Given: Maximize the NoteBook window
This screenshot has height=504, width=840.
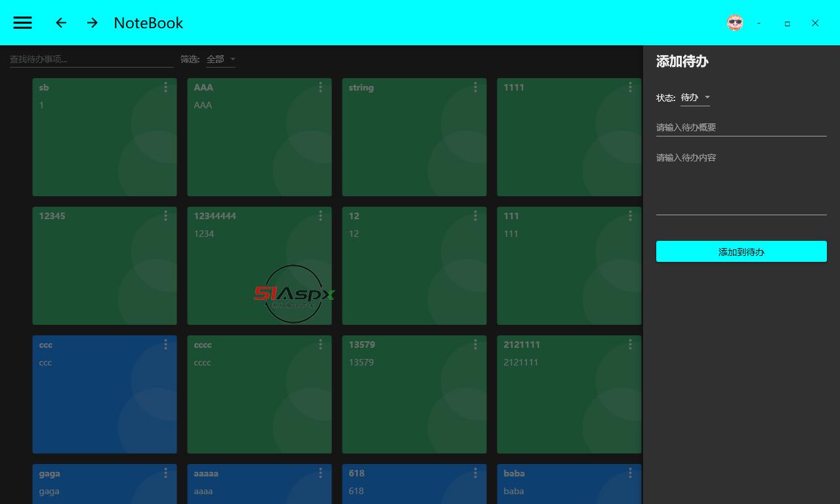Looking at the screenshot, I should (787, 23).
